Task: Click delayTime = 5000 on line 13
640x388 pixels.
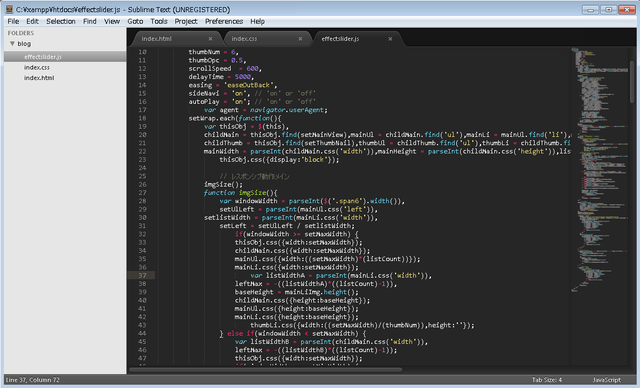Action: coord(221,77)
